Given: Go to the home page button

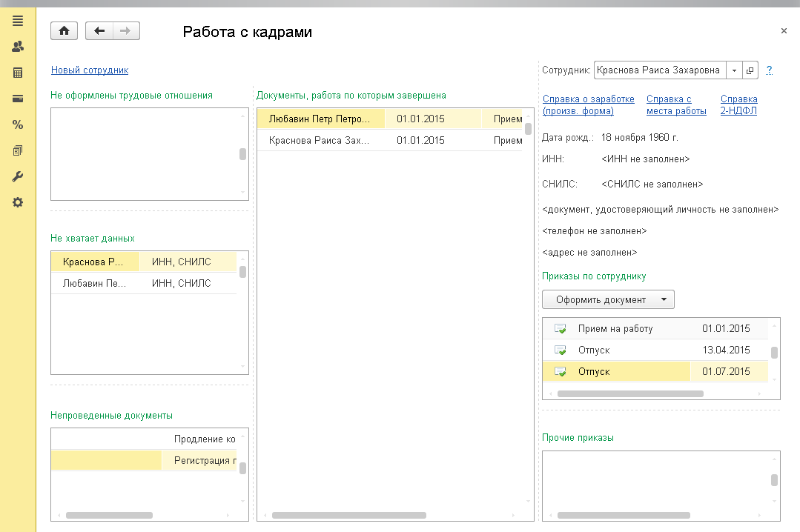Looking at the screenshot, I should (x=65, y=30).
